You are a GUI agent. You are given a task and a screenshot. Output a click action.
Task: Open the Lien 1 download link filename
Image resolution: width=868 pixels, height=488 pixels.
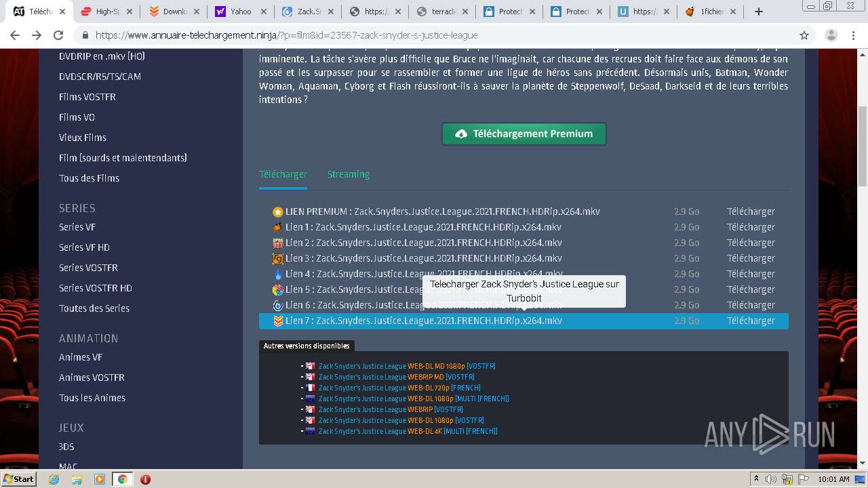439,228
